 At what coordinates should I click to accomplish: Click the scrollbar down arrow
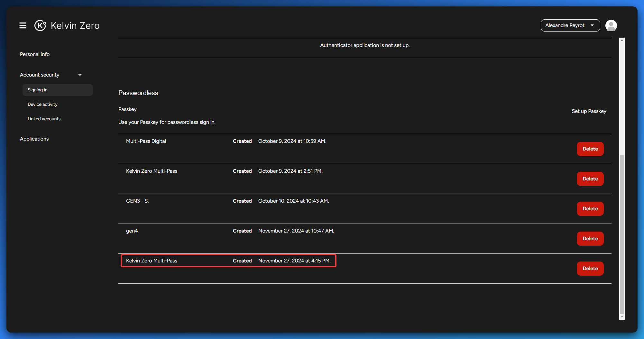point(622,317)
